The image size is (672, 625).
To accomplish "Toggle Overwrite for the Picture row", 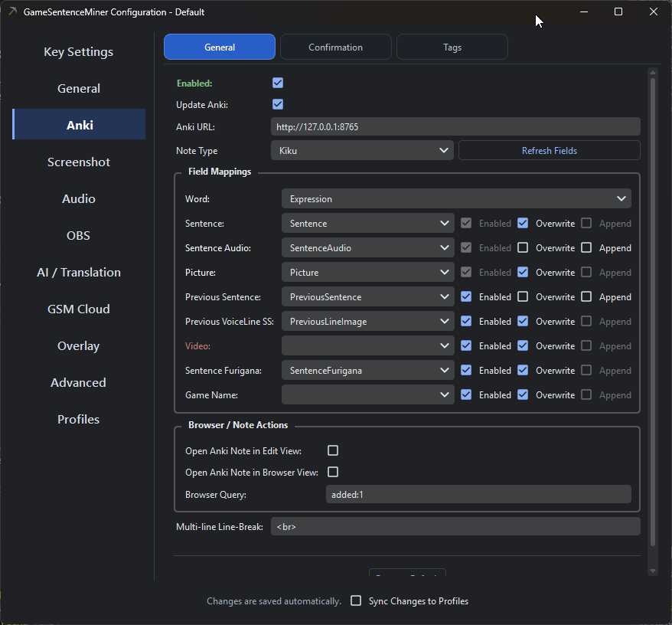I will (523, 272).
